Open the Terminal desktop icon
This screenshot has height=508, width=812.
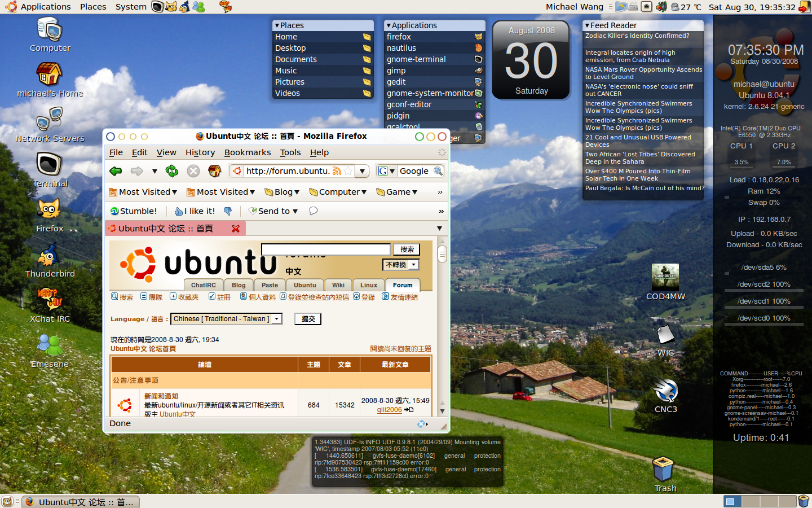[x=50, y=170]
